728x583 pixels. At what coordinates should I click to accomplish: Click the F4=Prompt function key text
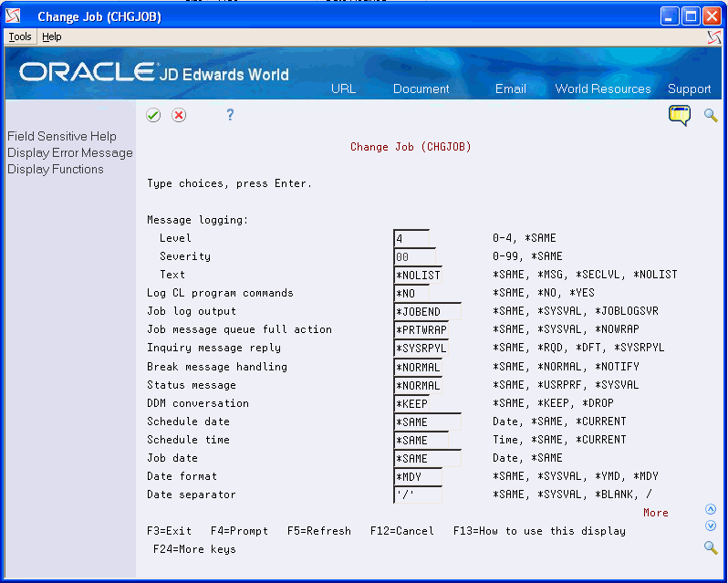tap(239, 531)
